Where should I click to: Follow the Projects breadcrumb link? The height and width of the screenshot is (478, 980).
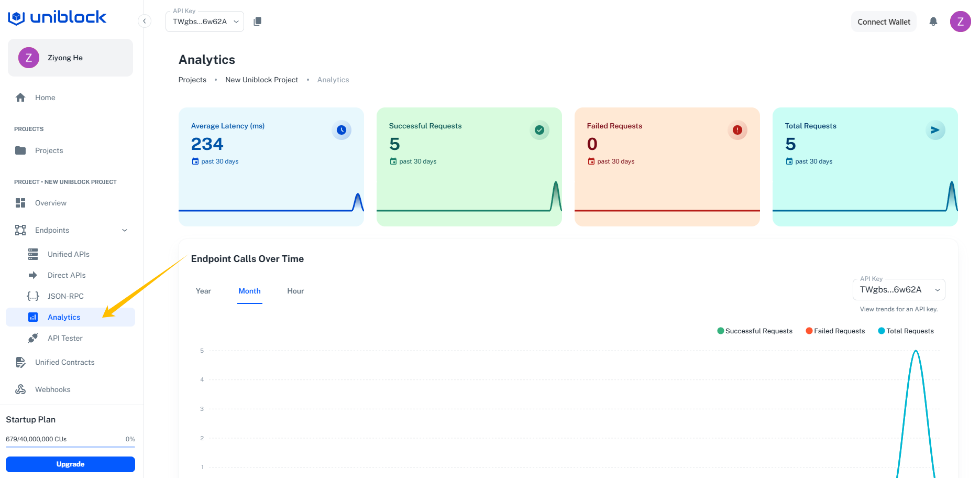coord(192,80)
